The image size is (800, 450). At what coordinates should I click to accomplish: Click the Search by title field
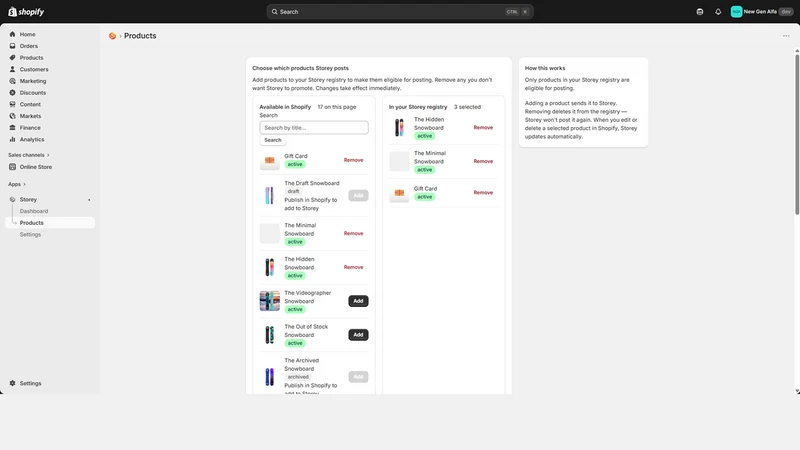(x=314, y=128)
